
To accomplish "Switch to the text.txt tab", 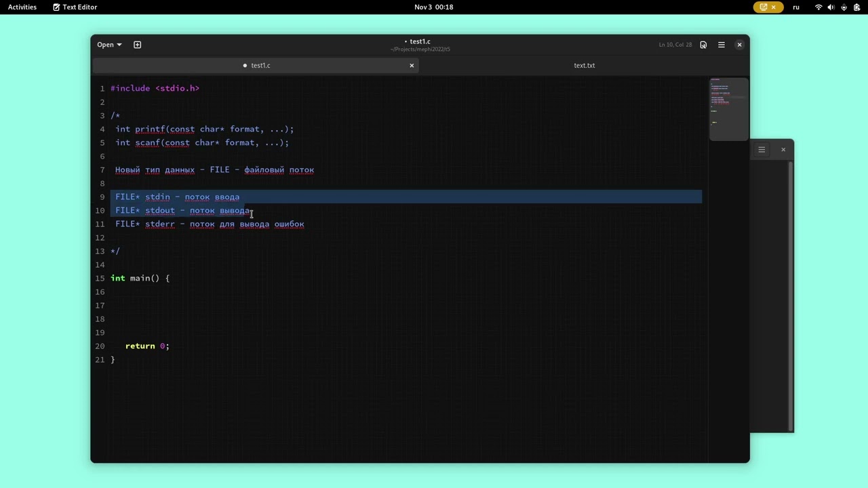I will click(585, 65).
